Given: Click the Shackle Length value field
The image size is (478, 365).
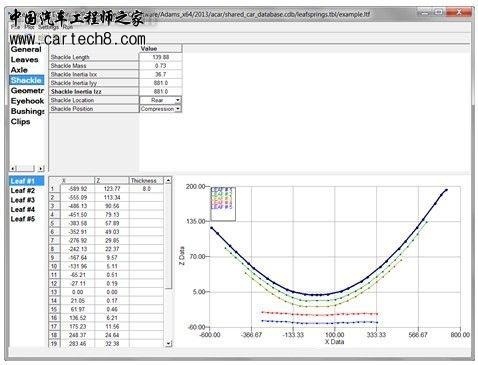Looking at the screenshot, I should 161,57.
